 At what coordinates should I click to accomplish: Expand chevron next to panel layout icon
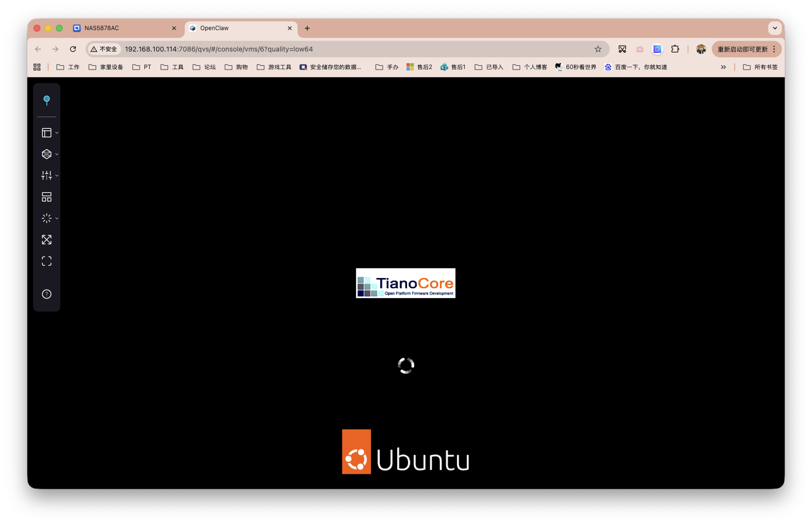pyautogui.click(x=57, y=133)
